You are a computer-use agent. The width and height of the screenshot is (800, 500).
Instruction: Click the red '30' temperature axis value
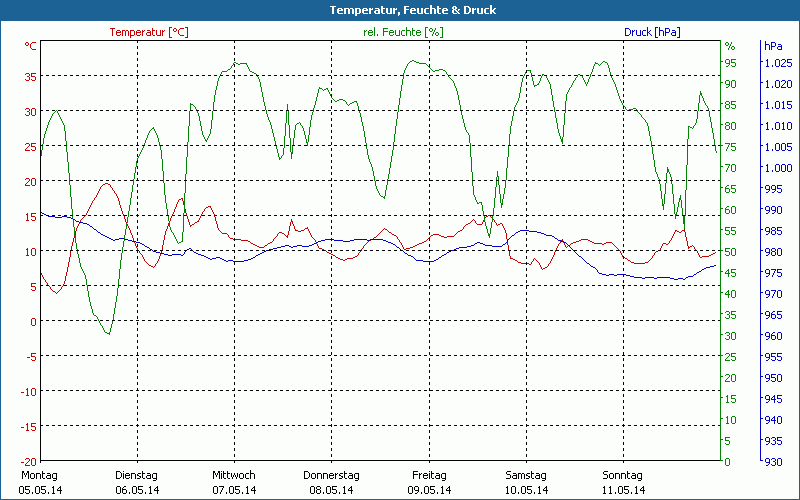coord(31,112)
